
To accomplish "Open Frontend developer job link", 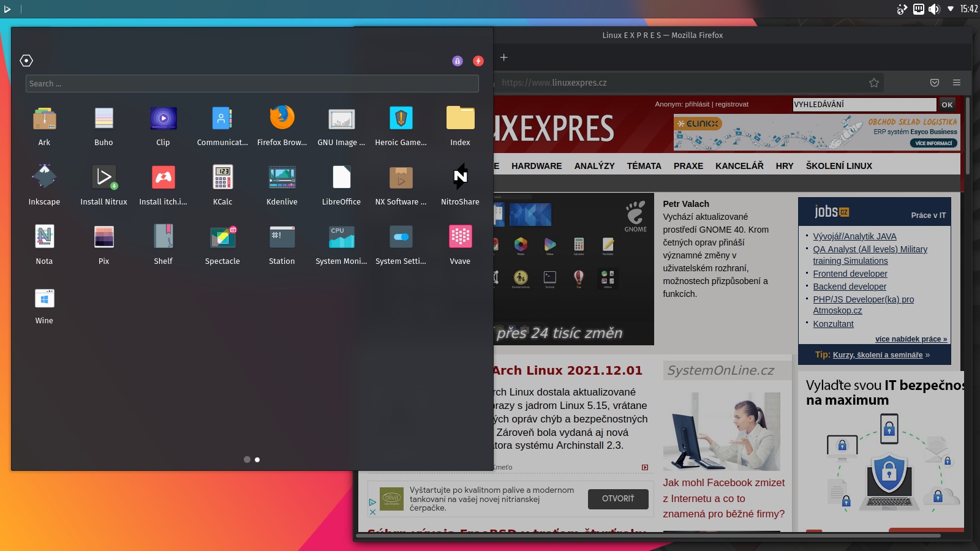I will 850,274.
